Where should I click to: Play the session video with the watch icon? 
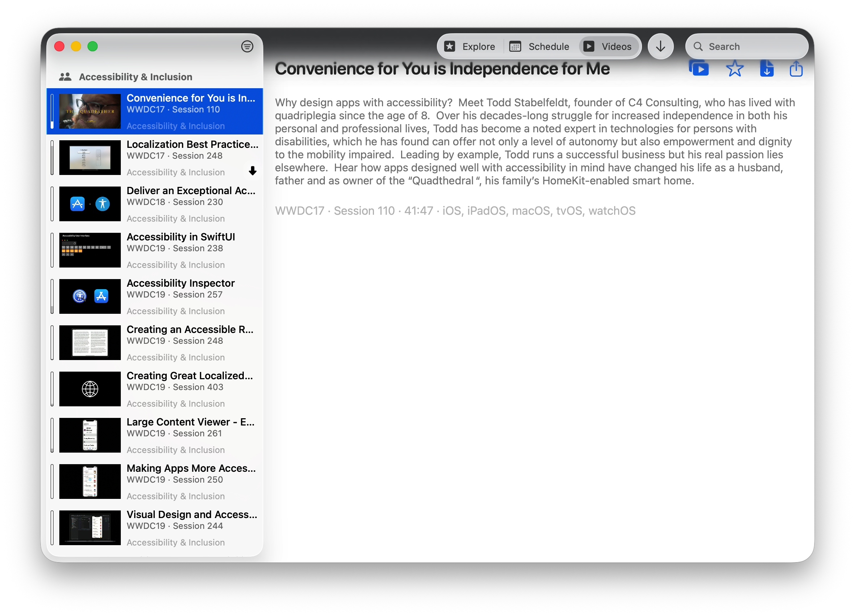698,69
